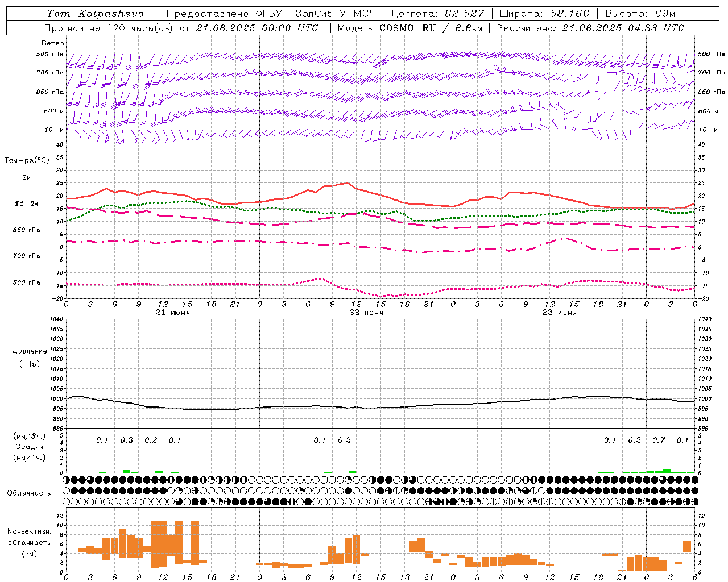Click the Давление panel label
Viewport: 728px width, 582px height.
point(30,351)
